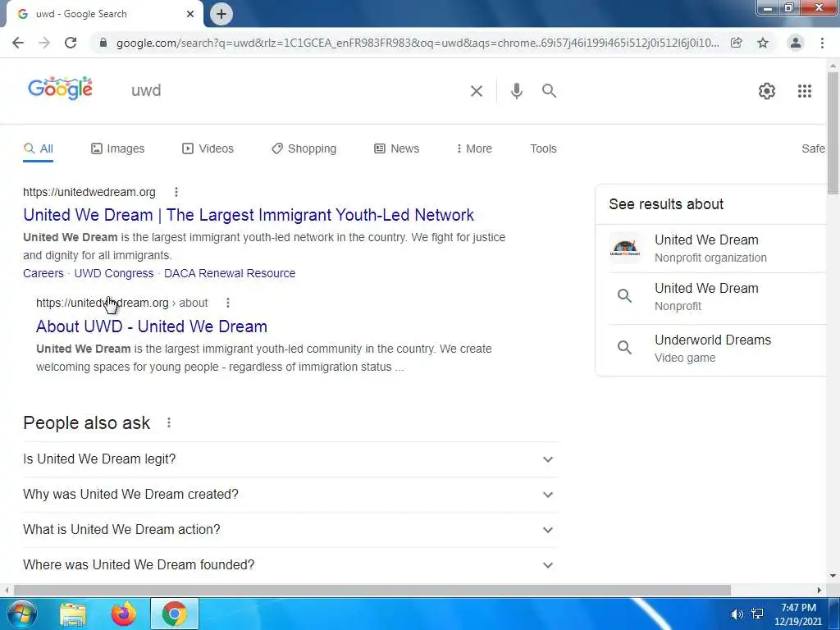Switch to the News tab
The width and height of the screenshot is (840, 630).
(x=396, y=148)
